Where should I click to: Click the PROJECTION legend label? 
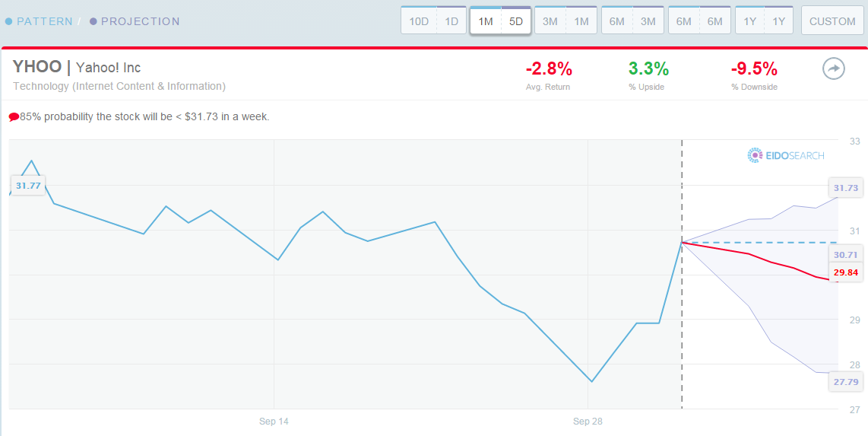click(x=140, y=21)
